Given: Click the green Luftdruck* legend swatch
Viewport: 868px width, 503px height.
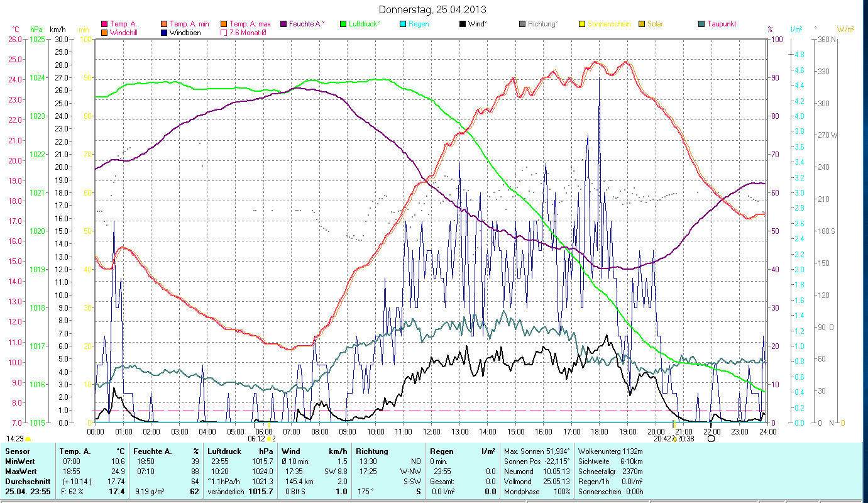Looking at the screenshot, I should click(x=343, y=24).
